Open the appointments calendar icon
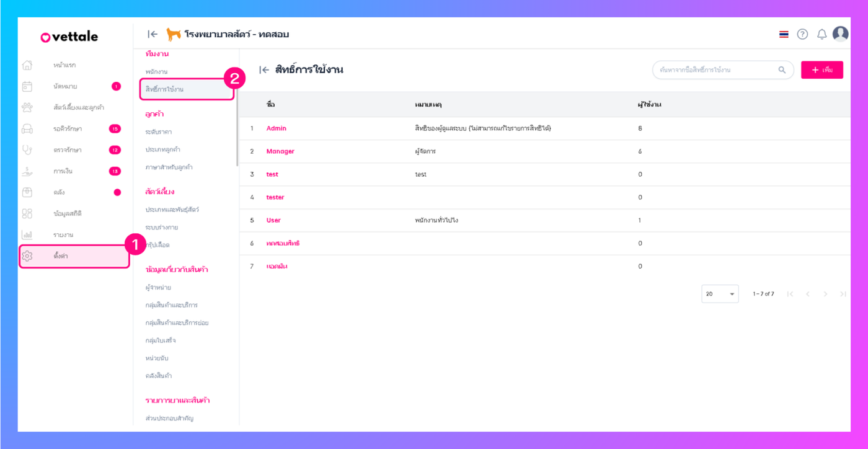The height and width of the screenshot is (449, 868). point(27,86)
